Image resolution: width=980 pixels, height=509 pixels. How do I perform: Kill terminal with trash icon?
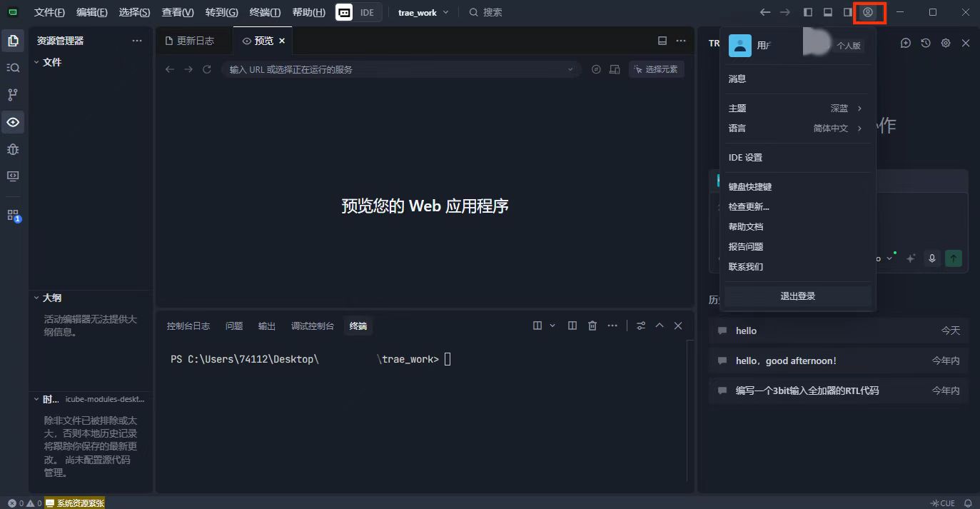coord(592,326)
